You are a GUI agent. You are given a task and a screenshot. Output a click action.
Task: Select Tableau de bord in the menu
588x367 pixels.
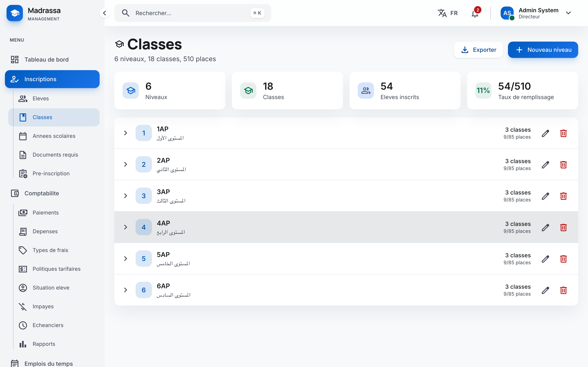tap(46, 60)
